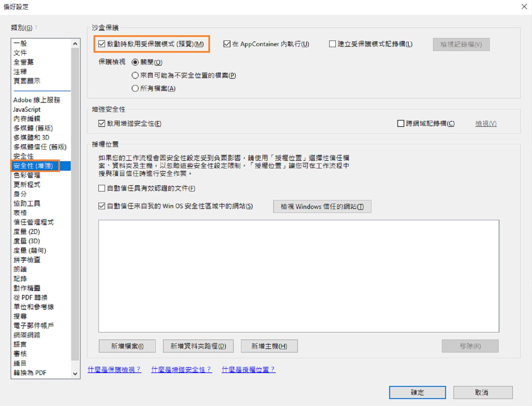532x406 pixels.
Task: Click 新增主機 button
Action: coord(269,346)
